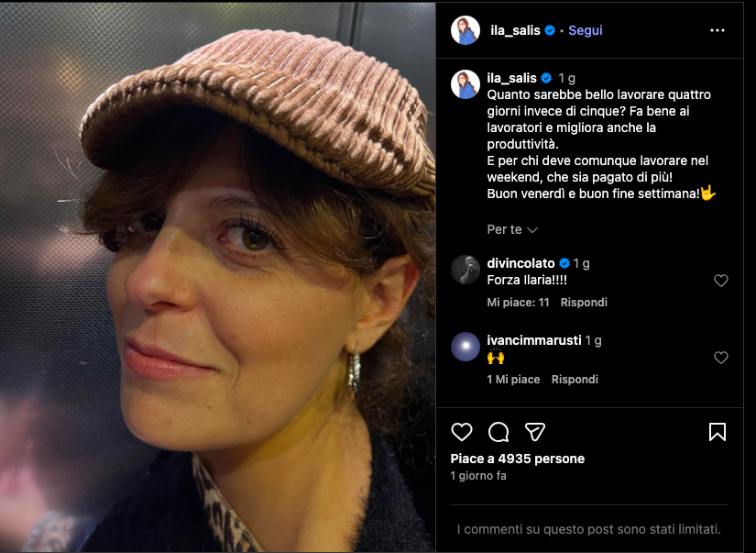This screenshot has width=756, height=553.
Task: Like ivancimmarusti's comment
Action: (x=721, y=358)
